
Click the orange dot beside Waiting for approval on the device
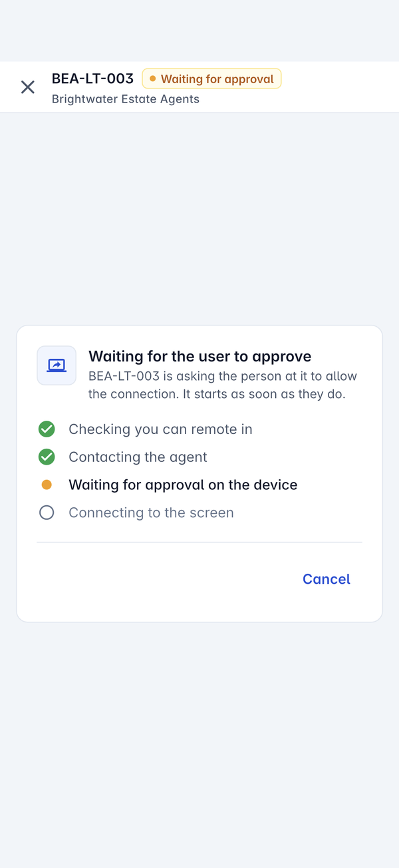(x=47, y=485)
